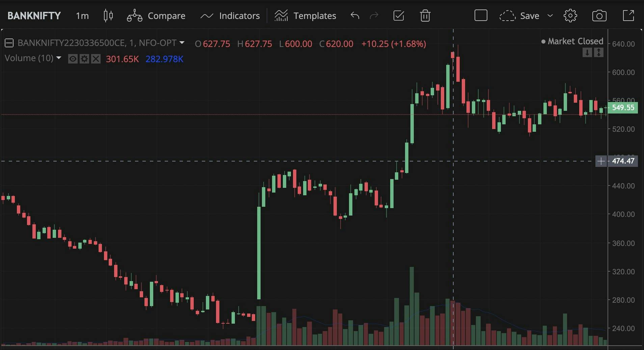
Task: Click the BANKNIFTY symbol name
Action: point(34,16)
